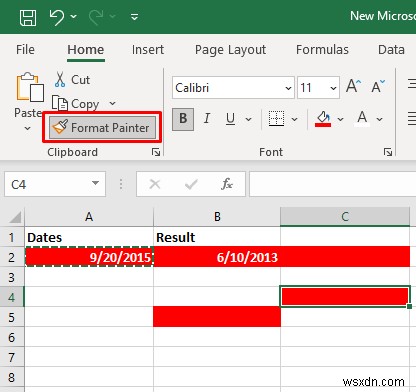Select row 2 header
416x392 pixels.
click(12, 257)
